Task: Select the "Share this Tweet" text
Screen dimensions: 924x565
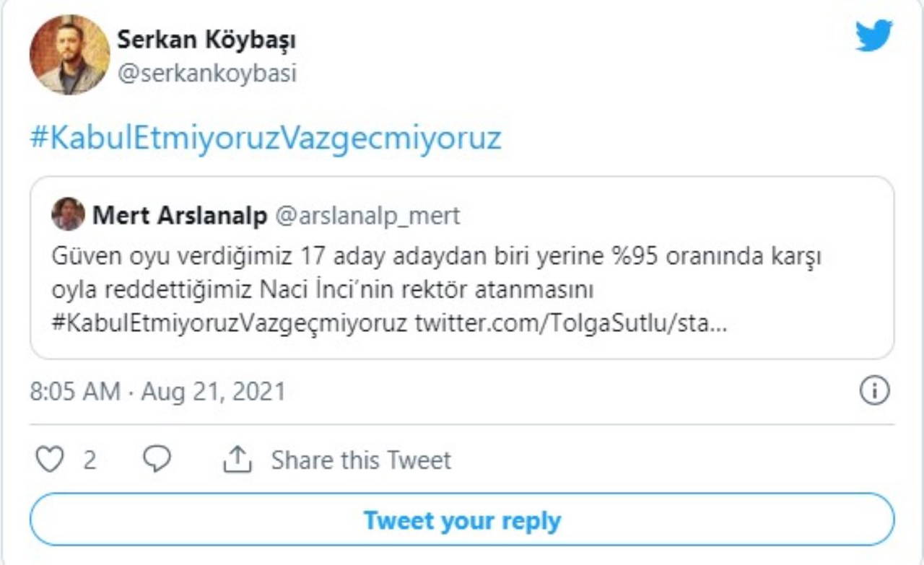Action: (361, 460)
